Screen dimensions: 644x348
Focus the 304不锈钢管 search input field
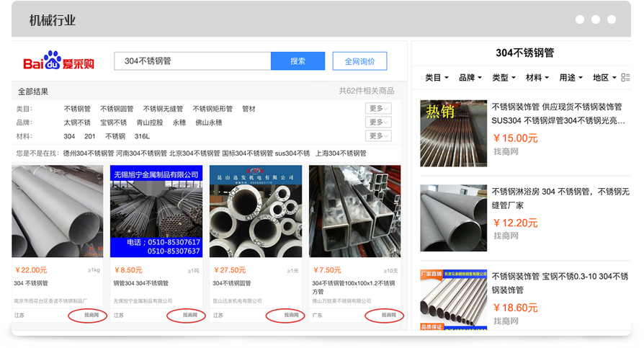[192, 61]
